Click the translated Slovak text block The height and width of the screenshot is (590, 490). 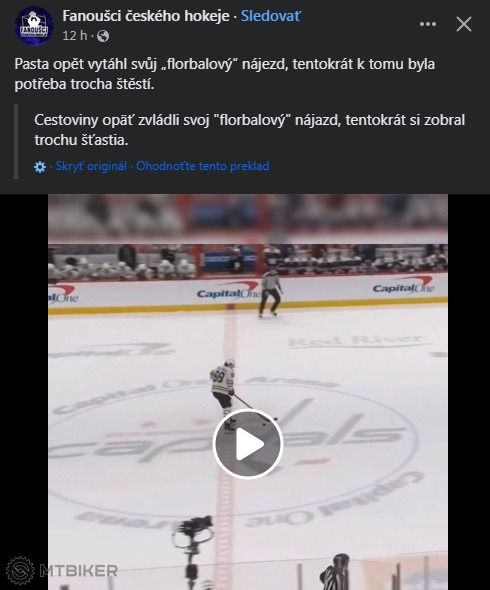point(250,130)
